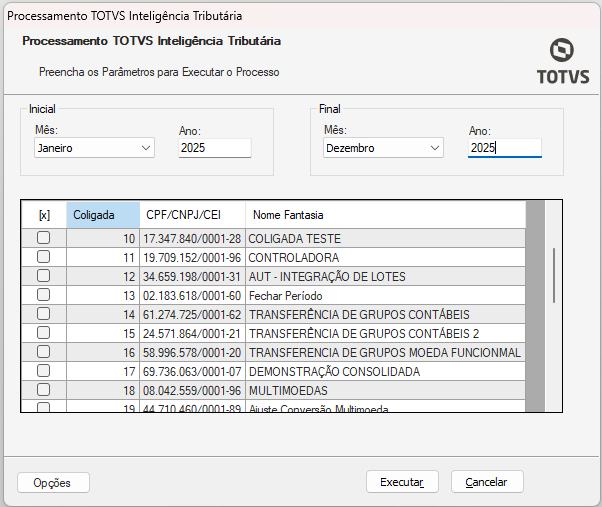Click the CPF/CNPJ/CEI column header

[x=192, y=215]
